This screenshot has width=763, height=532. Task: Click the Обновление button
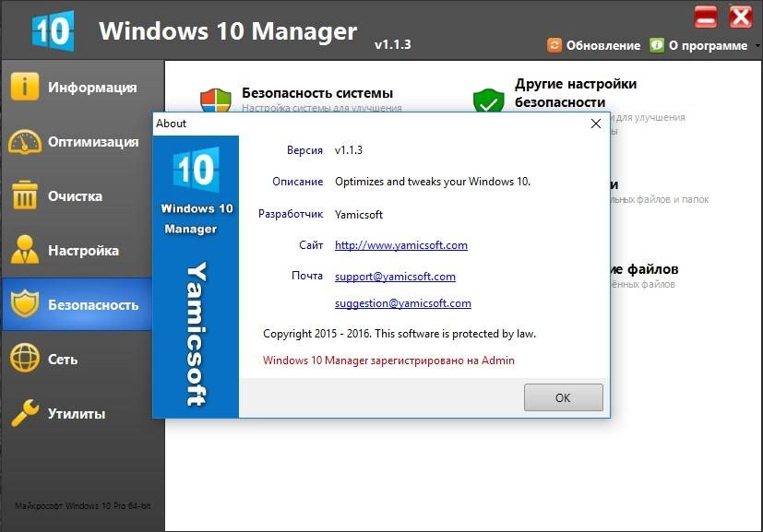click(593, 45)
